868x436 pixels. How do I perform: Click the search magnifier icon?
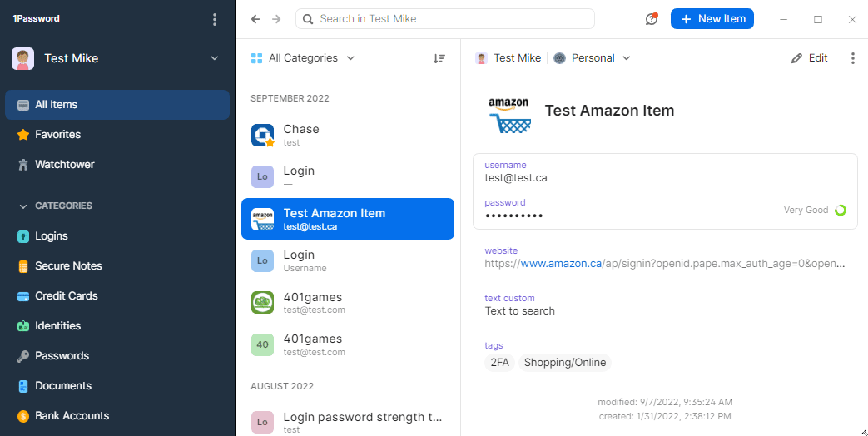point(309,19)
